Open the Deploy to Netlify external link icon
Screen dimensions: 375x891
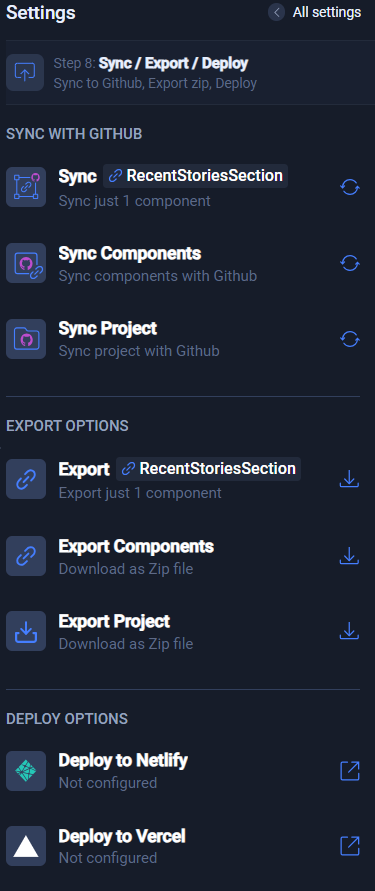click(x=349, y=771)
